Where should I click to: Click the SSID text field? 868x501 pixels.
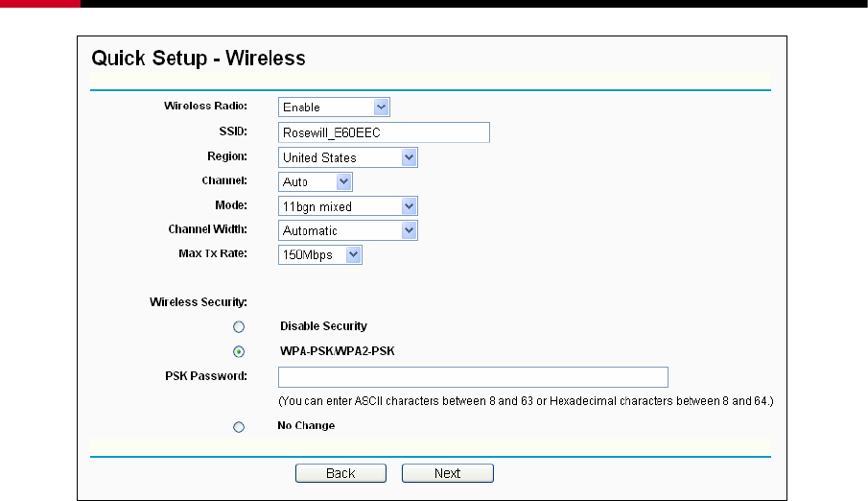[x=384, y=132]
